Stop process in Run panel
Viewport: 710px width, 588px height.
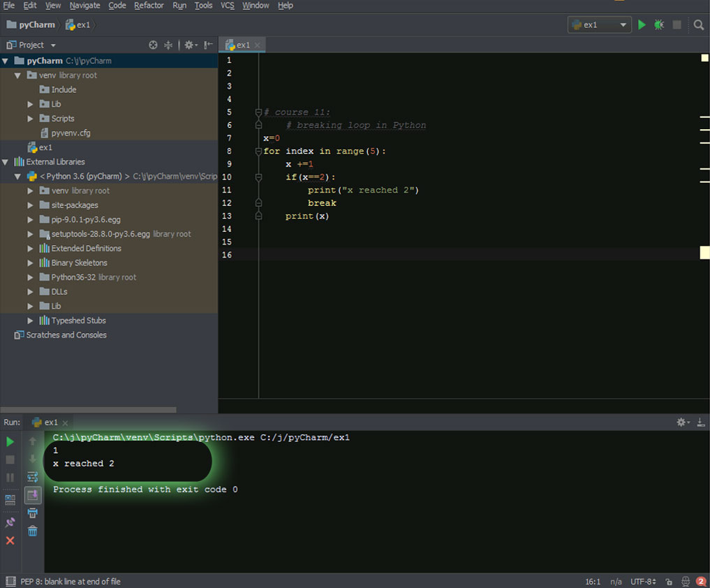tap(10, 460)
